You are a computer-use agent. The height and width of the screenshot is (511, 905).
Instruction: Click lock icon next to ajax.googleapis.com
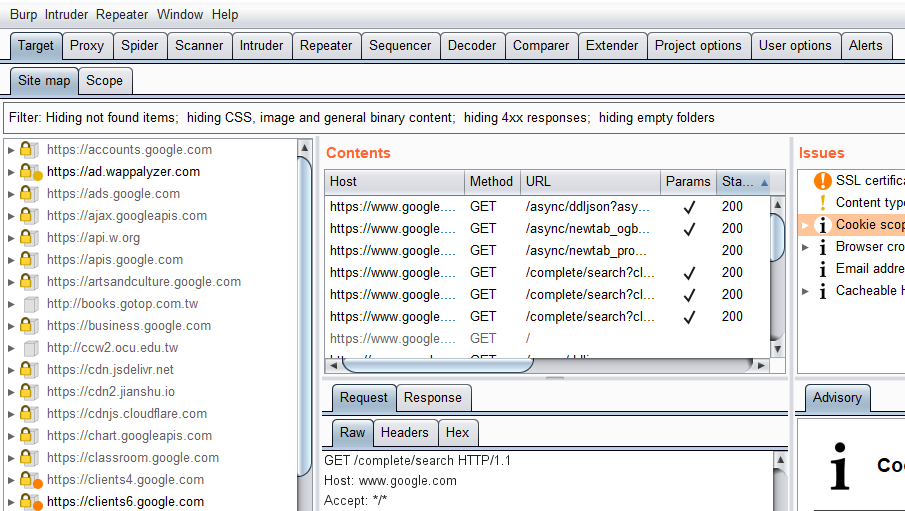tap(29, 215)
